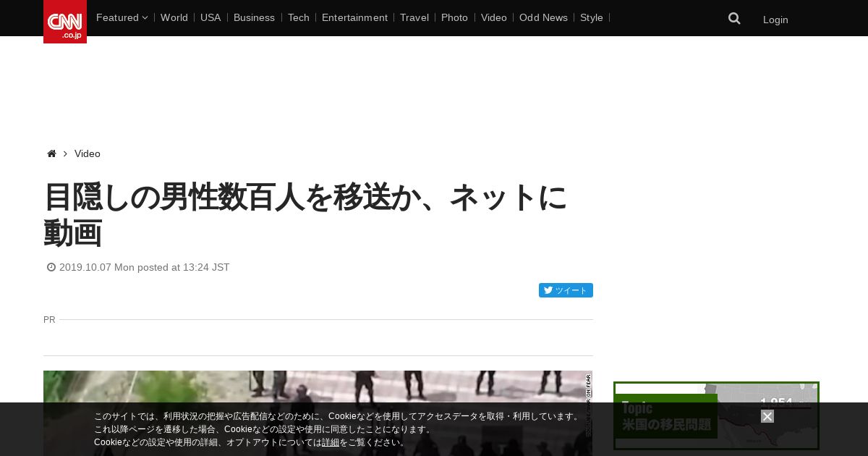Open the 詳細 link in cookie notice

(x=331, y=442)
